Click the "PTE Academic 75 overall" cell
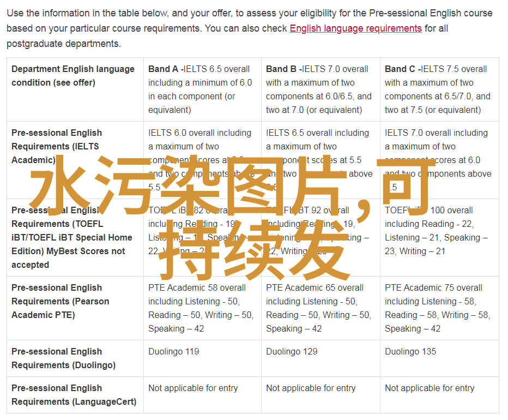Viewport: 508px width, 420px height. (439, 308)
